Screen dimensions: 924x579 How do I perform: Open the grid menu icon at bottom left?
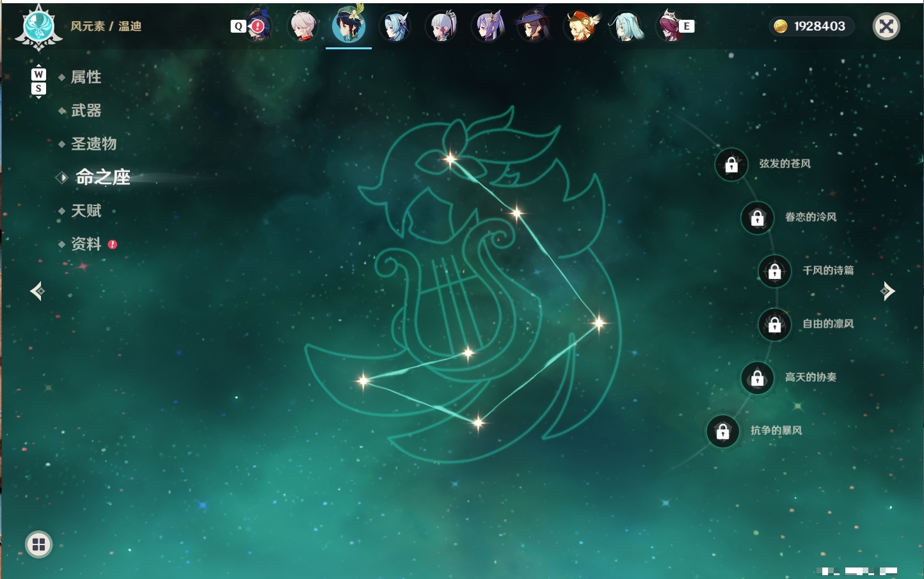(39, 544)
